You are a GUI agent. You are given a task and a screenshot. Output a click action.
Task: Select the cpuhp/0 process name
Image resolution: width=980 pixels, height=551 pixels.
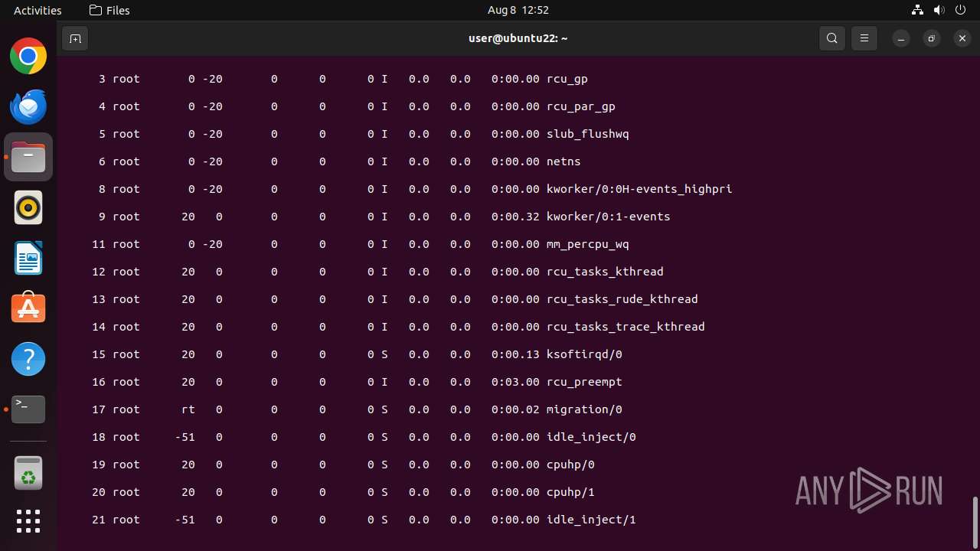570,465
